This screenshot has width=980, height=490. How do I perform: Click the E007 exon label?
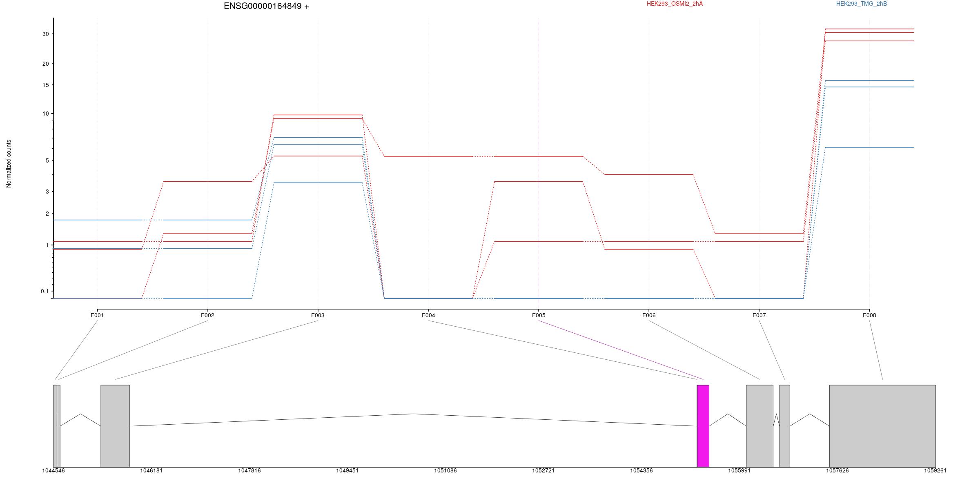759,315
